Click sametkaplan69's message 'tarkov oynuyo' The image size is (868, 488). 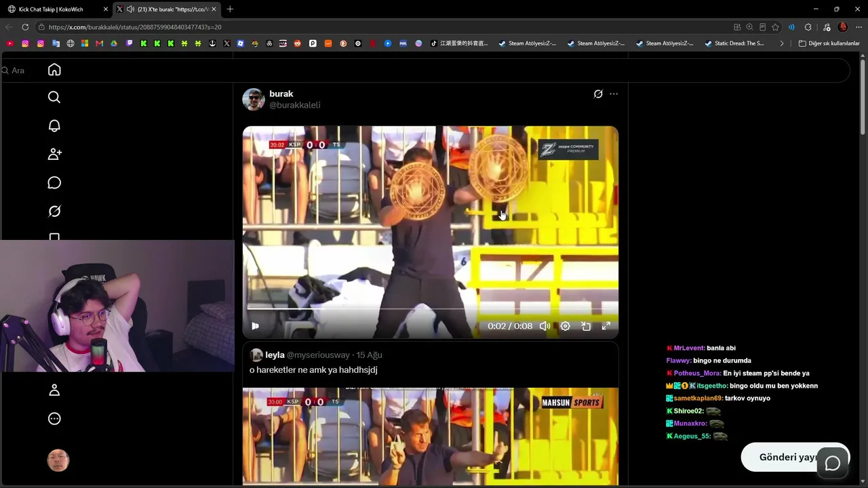point(749,399)
